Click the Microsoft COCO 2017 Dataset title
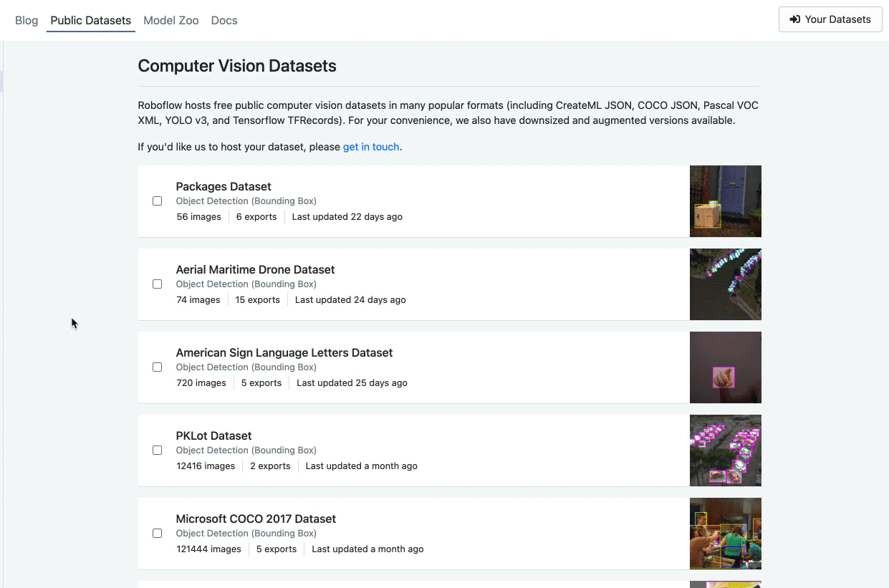Image resolution: width=889 pixels, height=588 pixels. point(256,519)
